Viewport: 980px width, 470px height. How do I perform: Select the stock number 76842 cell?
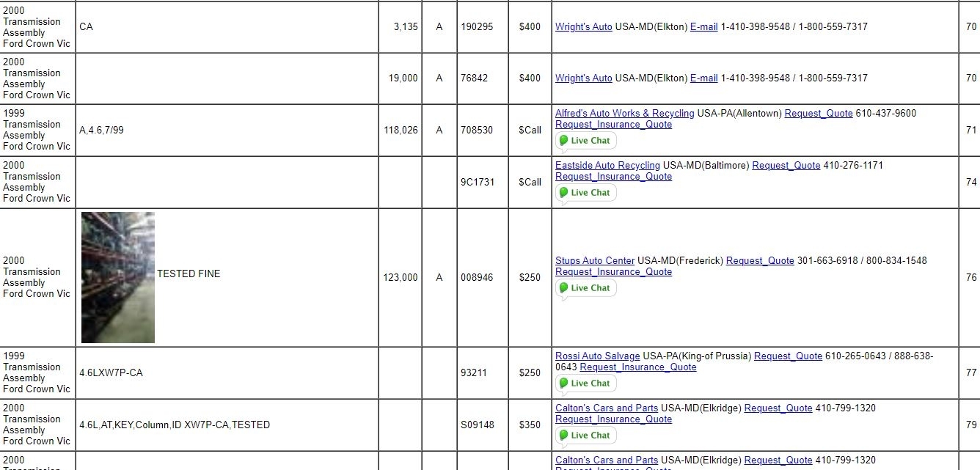click(482, 78)
